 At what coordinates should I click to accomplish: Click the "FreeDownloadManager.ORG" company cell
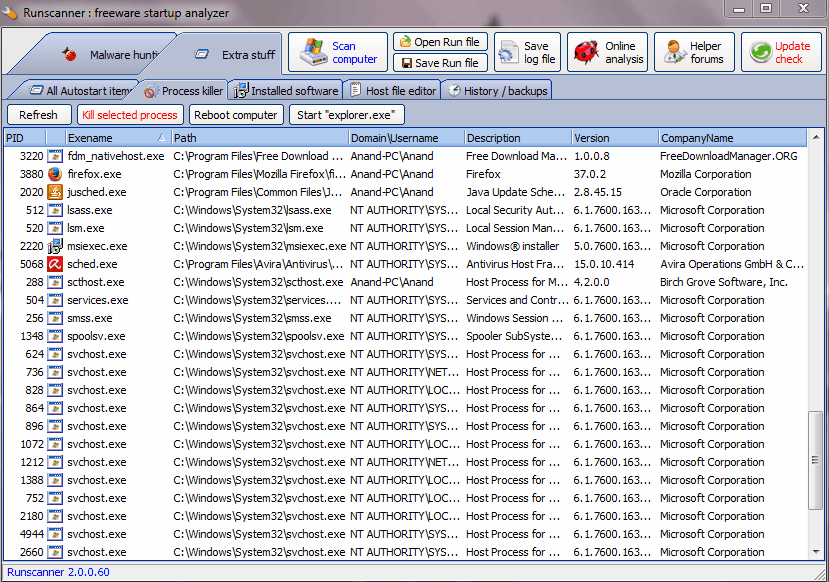pos(729,156)
